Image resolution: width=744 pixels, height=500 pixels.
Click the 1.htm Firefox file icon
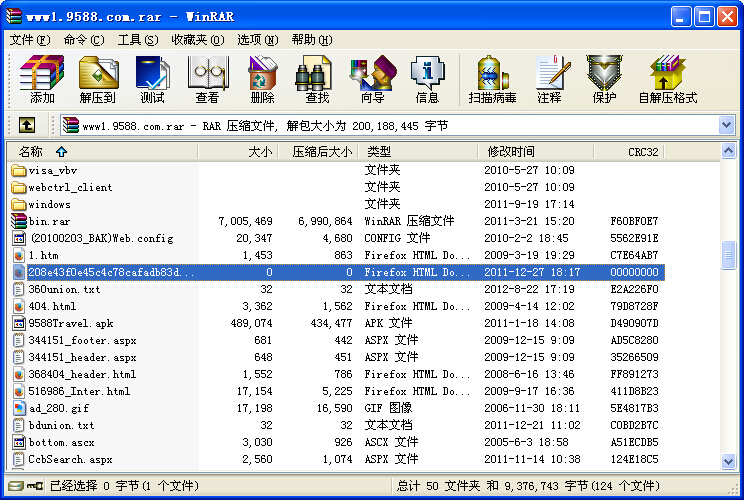tap(19, 255)
